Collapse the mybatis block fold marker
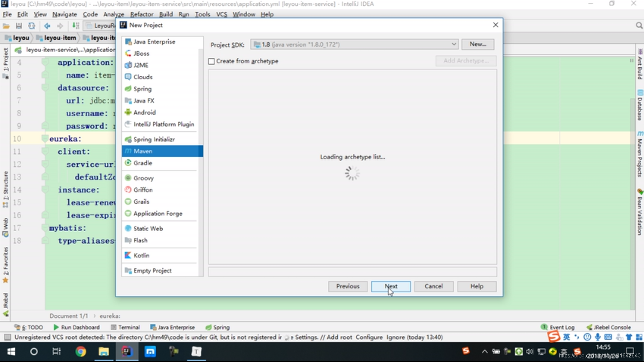The image size is (644, 362). [45, 228]
